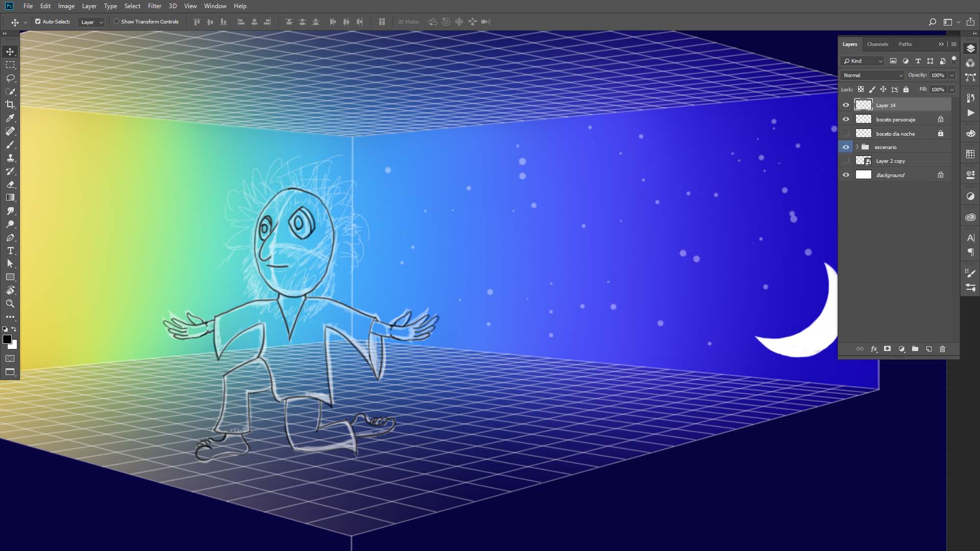Viewport: 980px width, 551px height.
Task: Select the Horizontal Type tool
Action: click(x=10, y=251)
